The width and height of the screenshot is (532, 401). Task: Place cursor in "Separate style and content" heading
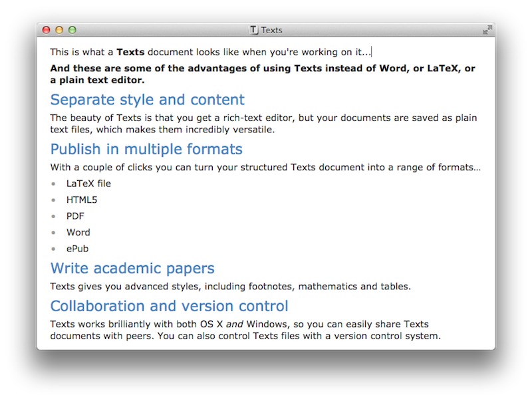tap(147, 100)
